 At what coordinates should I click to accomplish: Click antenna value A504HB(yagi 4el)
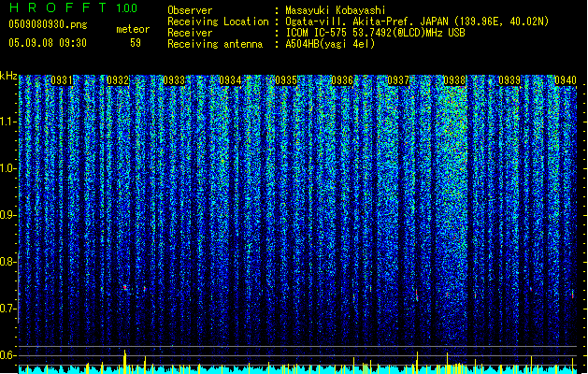(330, 44)
